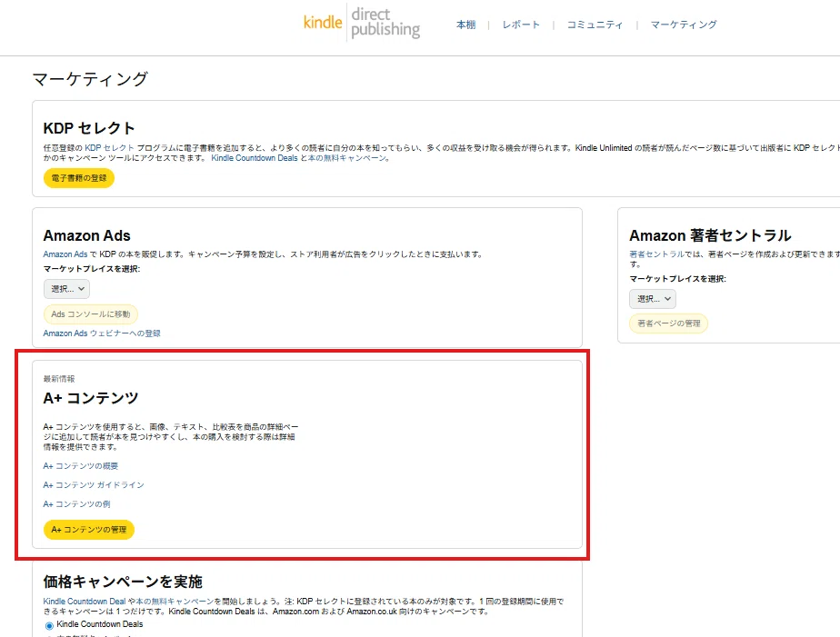The image size is (840, 637).
Task: Open the 本の無料キャンペーン link in KDP セレクト section
Action: (x=347, y=158)
